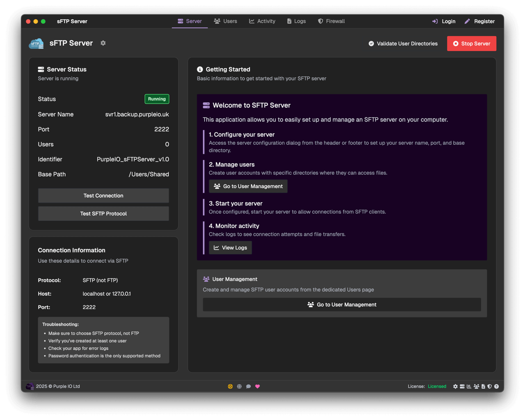525x420 pixels.
Task: Click the footer server rack icon
Action: point(462,386)
